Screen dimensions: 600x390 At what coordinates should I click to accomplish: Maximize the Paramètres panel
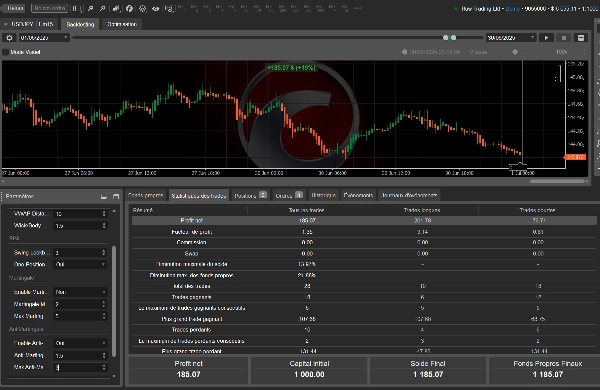116,196
